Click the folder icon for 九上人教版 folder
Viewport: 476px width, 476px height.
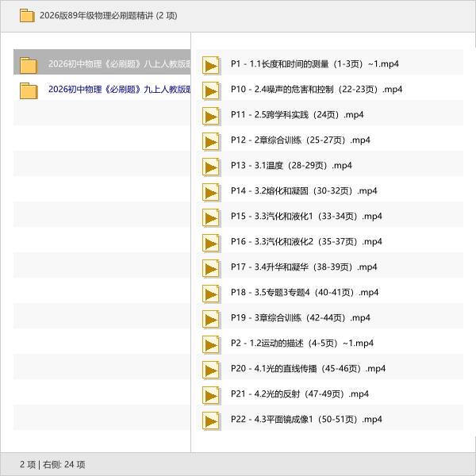tap(29, 90)
